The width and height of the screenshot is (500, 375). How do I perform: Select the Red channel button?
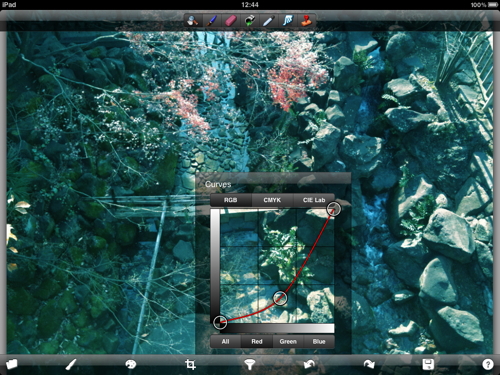pyautogui.click(x=257, y=342)
